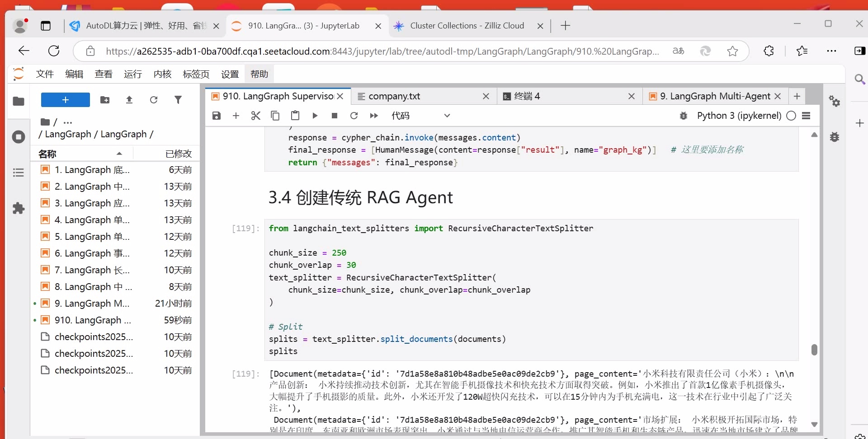Open the running terminals and kernels panel

coord(18,137)
